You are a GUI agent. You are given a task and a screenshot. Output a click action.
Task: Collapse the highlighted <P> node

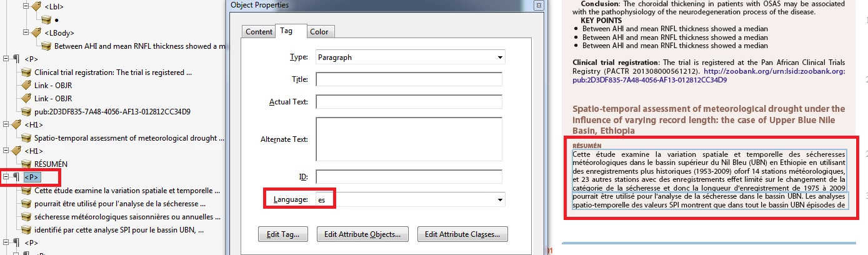point(6,177)
